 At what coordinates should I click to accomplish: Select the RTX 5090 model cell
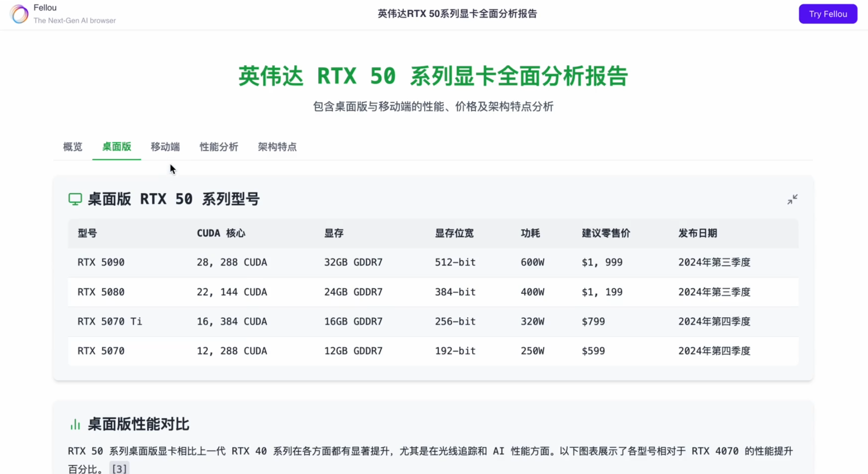point(101,263)
